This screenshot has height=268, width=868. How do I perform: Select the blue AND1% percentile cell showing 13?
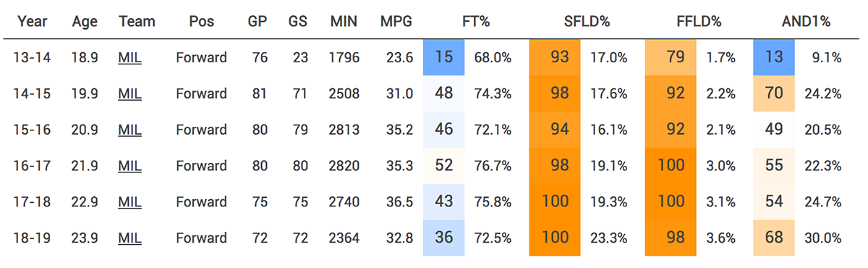tap(774, 57)
